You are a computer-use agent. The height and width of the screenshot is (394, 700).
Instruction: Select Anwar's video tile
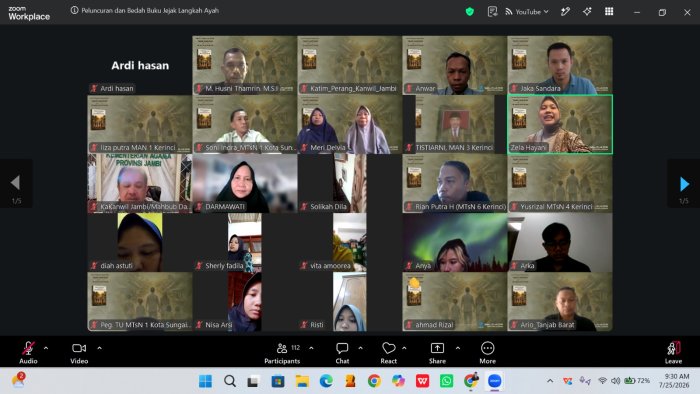point(454,65)
